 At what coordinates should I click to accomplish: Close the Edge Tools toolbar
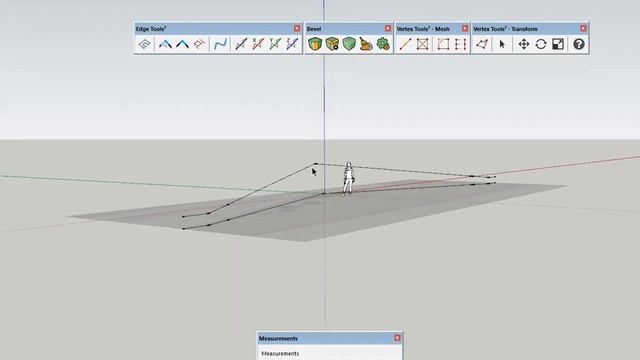(x=297, y=28)
